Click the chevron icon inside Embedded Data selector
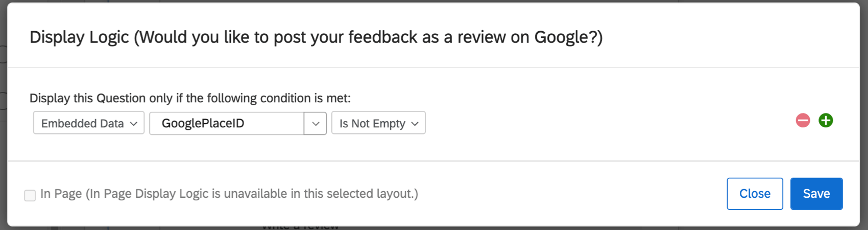 tap(134, 124)
